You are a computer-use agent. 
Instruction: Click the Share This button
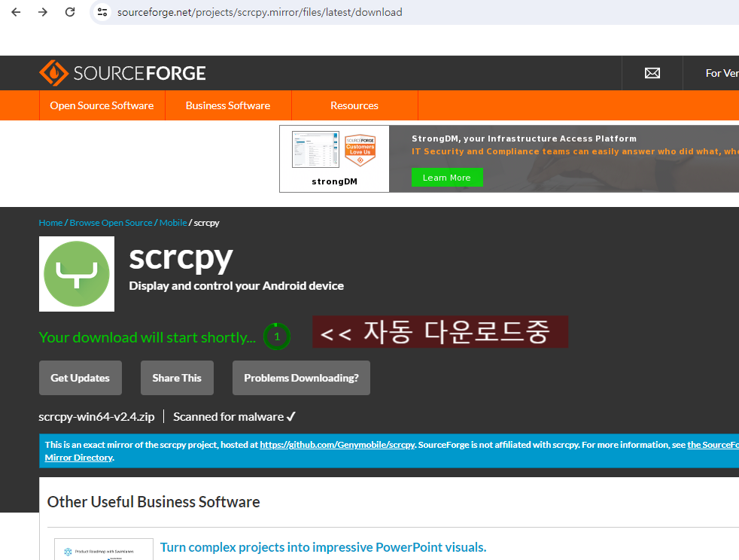[177, 378]
